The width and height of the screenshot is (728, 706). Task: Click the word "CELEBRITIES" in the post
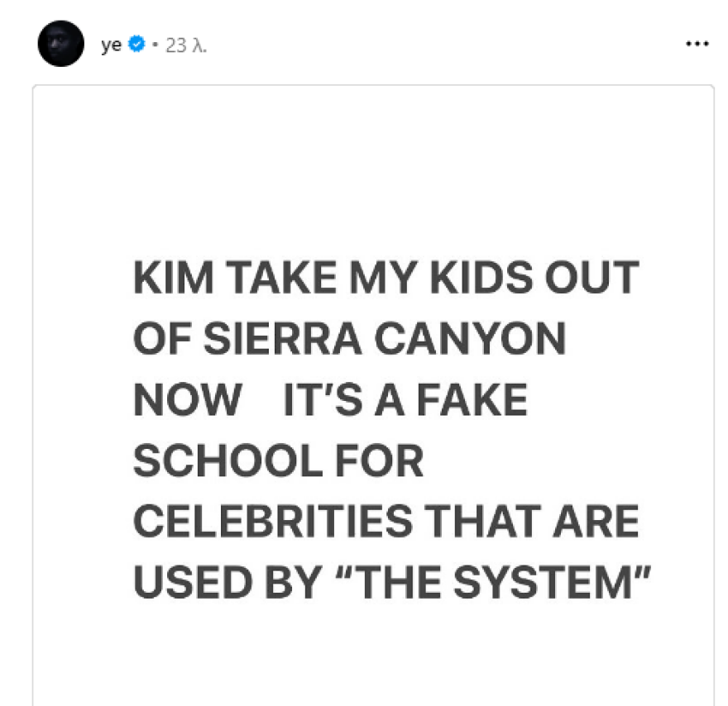(272, 523)
